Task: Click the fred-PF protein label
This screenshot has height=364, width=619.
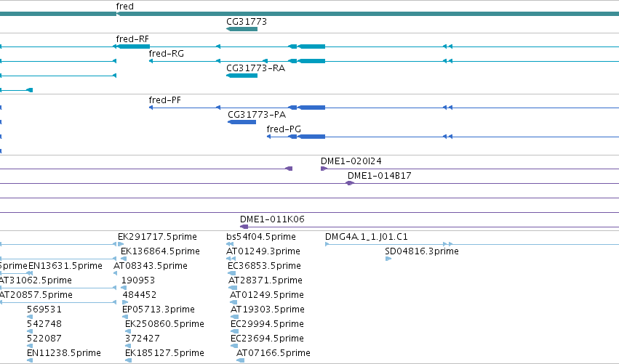Action: tap(164, 100)
